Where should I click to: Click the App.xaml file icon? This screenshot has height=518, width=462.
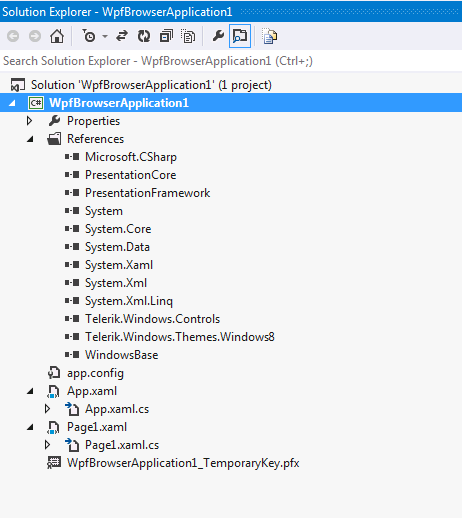(x=53, y=391)
